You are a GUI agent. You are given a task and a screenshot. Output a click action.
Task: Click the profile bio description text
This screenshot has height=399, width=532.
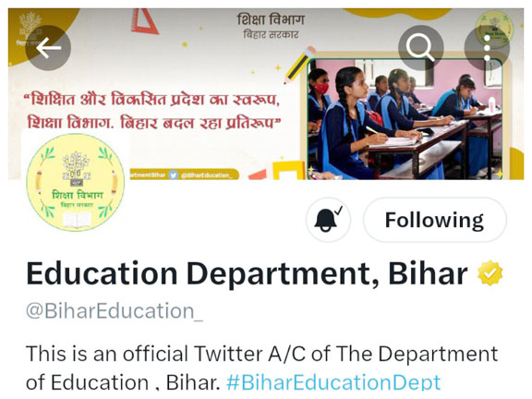pyautogui.click(x=262, y=368)
